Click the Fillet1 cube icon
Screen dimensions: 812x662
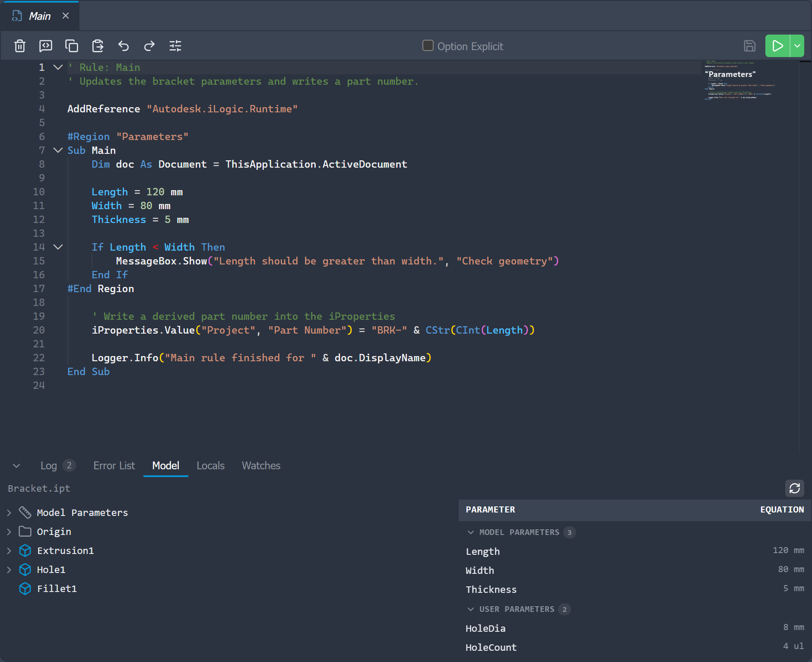point(25,589)
